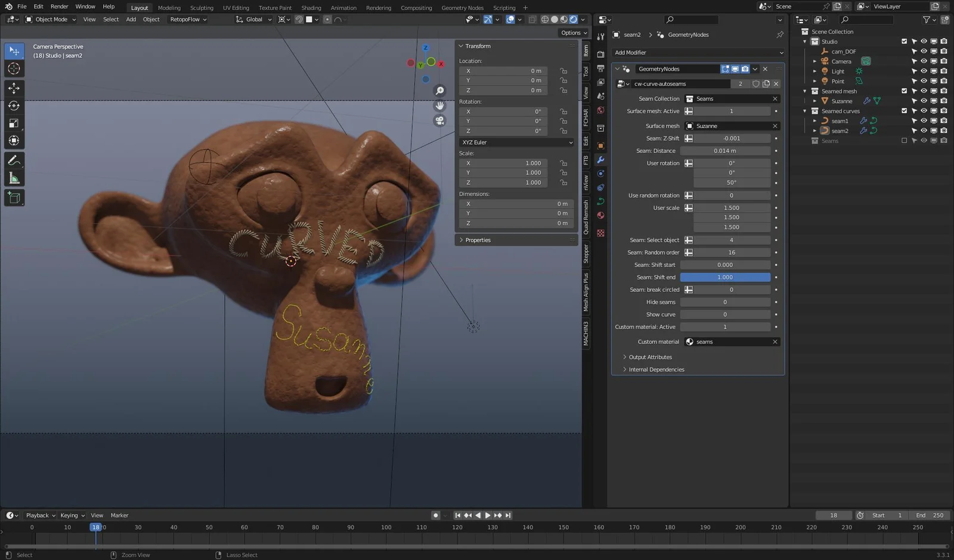
Task: Disable the Seamed curves collection checkbox
Action: tap(904, 110)
